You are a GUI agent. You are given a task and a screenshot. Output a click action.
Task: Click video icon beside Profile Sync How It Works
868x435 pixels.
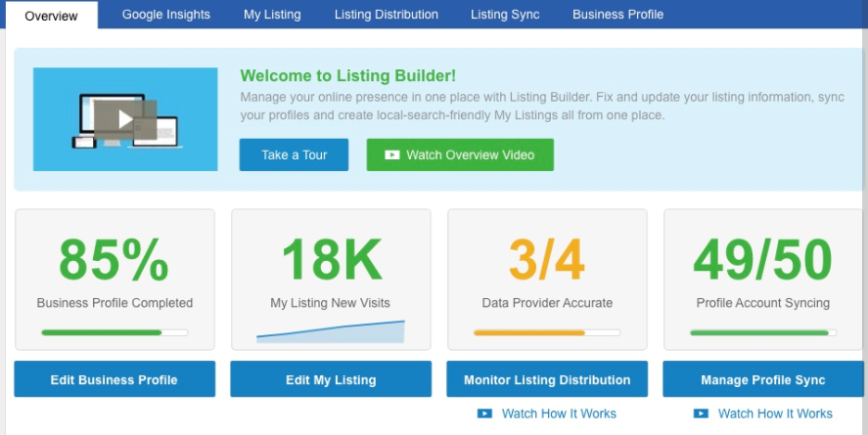pos(701,413)
